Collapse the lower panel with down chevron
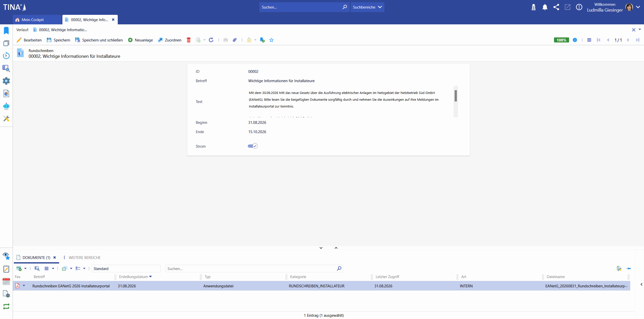The width and height of the screenshot is (644, 319). (321, 248)
